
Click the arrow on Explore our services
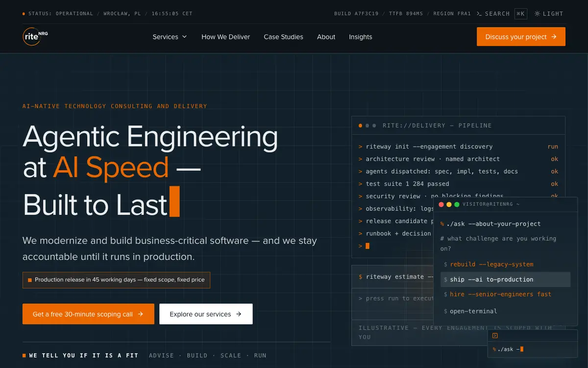tap(239, 314)
